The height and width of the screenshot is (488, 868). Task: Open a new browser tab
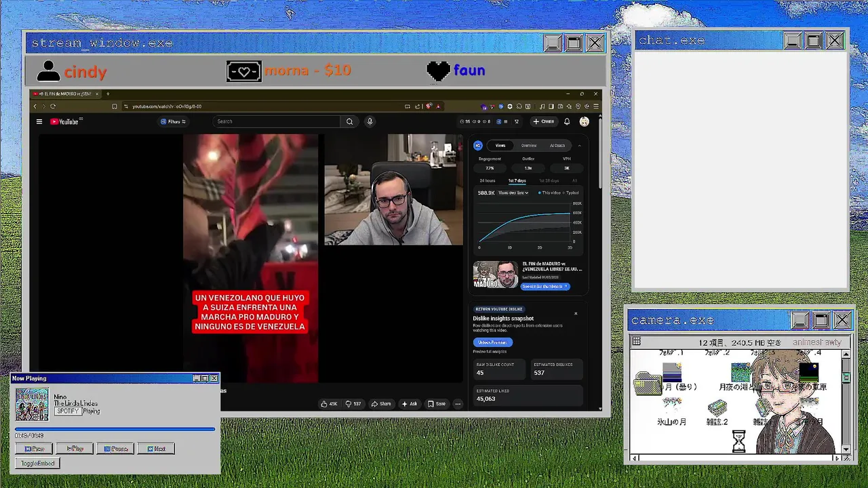(x=108, y=94)
